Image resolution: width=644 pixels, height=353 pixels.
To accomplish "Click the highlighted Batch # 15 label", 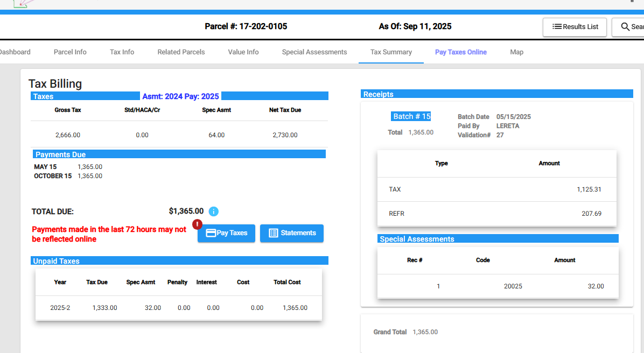I will 411,116.
